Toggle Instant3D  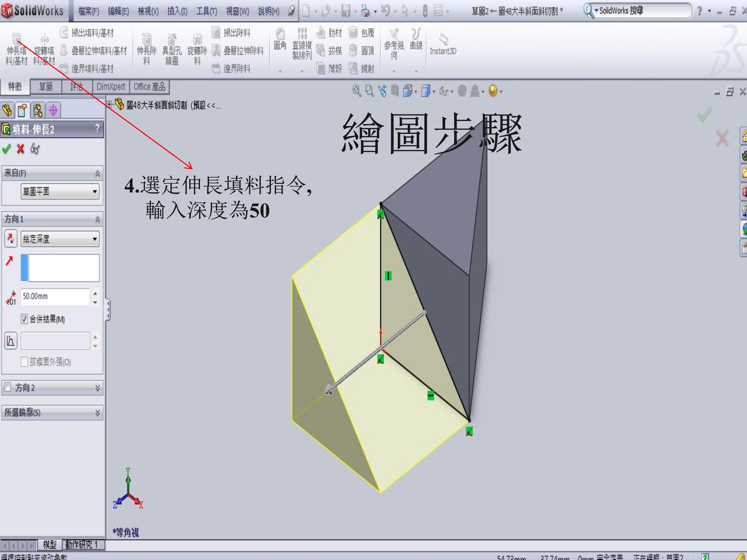(443, 44)
